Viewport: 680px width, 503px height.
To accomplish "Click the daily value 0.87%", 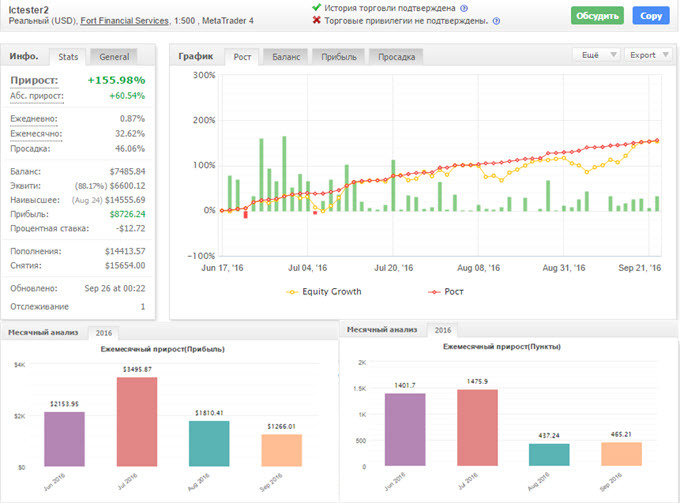I will coord(132,119).
